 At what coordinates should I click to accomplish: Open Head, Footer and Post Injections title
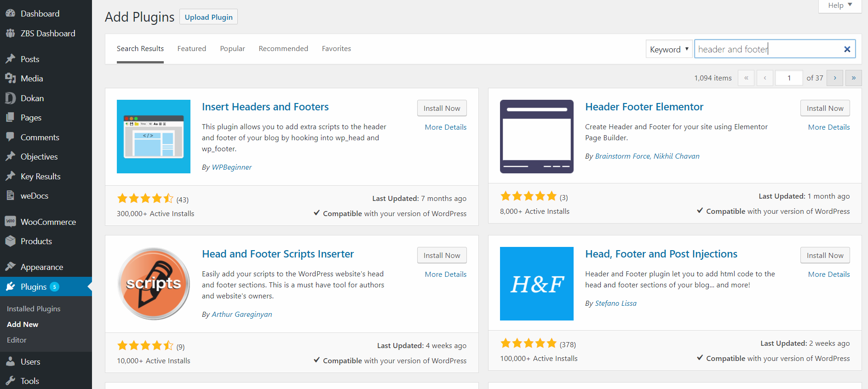click(x=661, y=254)
